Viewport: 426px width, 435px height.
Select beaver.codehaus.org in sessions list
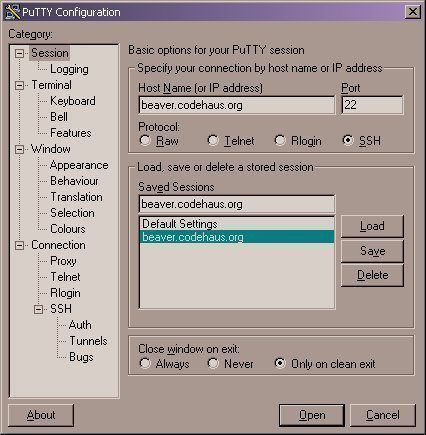[x=237, y=237]
